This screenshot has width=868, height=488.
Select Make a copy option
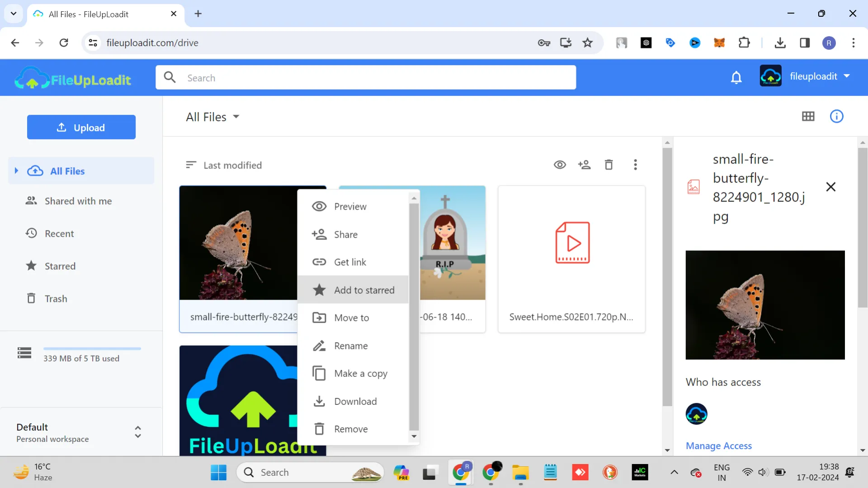pyautogui.click(x=353, y=374)
